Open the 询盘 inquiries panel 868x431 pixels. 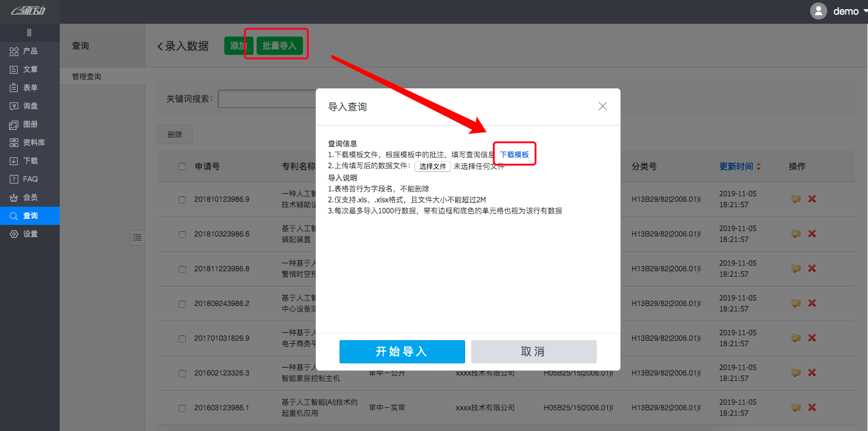(28, 105)
